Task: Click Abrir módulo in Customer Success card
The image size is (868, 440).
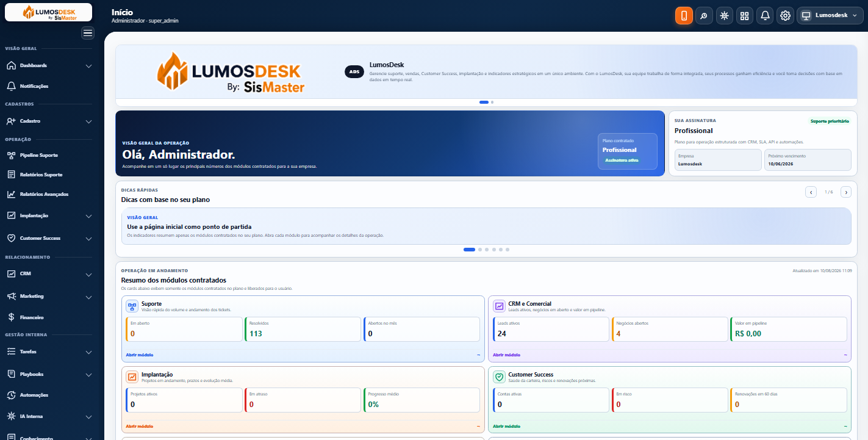Action: point(506,426)
